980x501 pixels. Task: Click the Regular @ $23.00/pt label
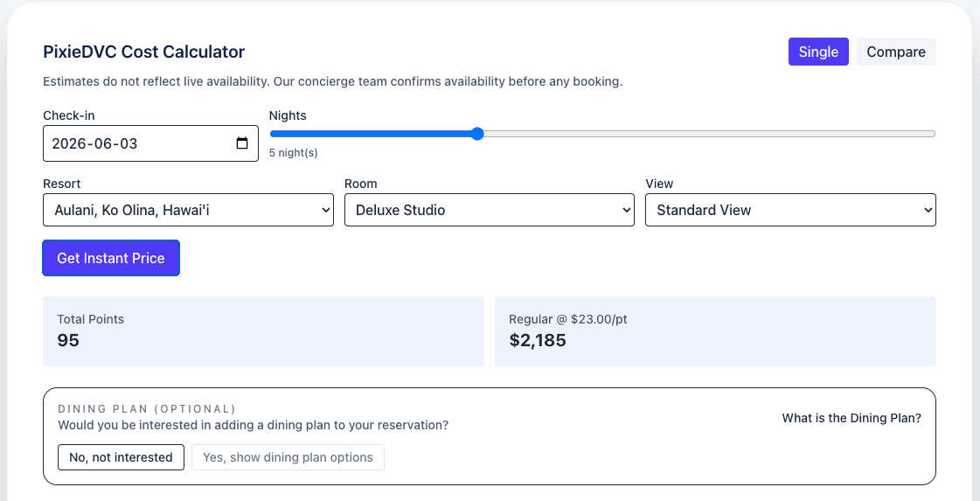568,319
